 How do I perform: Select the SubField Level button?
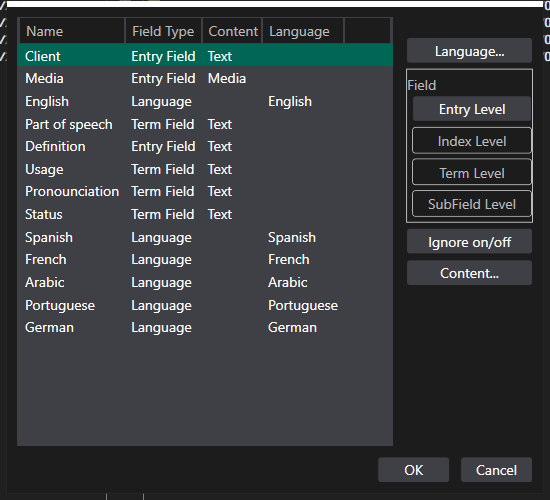click(472, 204)
